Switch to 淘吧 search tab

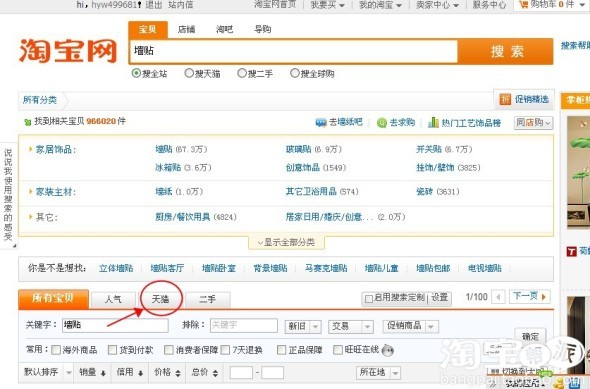click(225, 29)
